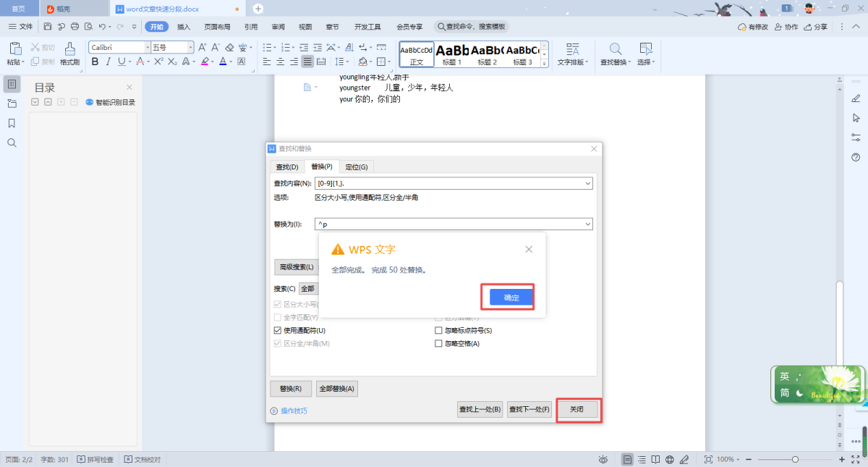Expand the 替换为 field dropdown arrow
The width and height of the screenshot is (868, 467).
pyautogui.click(x=587, y=224)
